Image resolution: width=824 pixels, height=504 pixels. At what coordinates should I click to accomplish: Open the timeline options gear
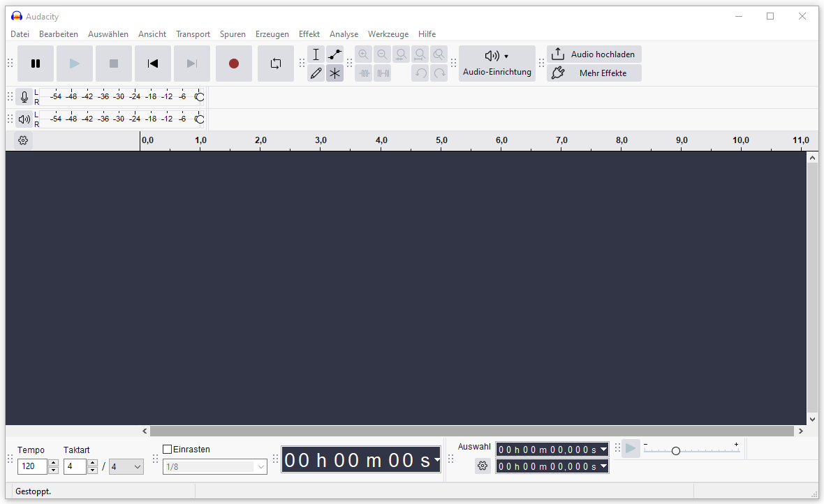click(x=22, y=140)
